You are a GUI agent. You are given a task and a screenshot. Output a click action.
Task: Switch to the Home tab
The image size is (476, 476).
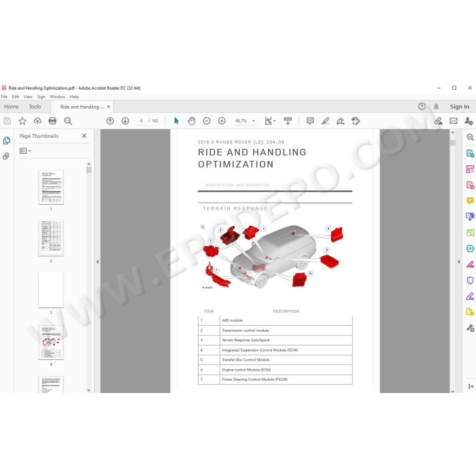[x=12, y=107]
